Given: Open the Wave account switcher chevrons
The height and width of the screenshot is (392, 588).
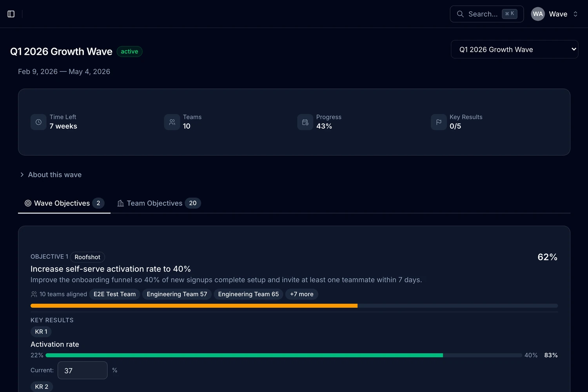Looking at the screenshot, I should 575,14.
